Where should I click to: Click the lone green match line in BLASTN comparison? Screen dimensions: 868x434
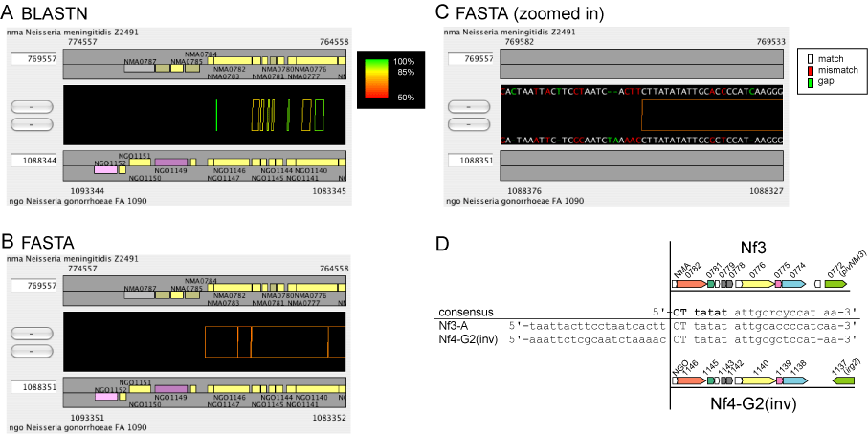[x=217, y=115]
